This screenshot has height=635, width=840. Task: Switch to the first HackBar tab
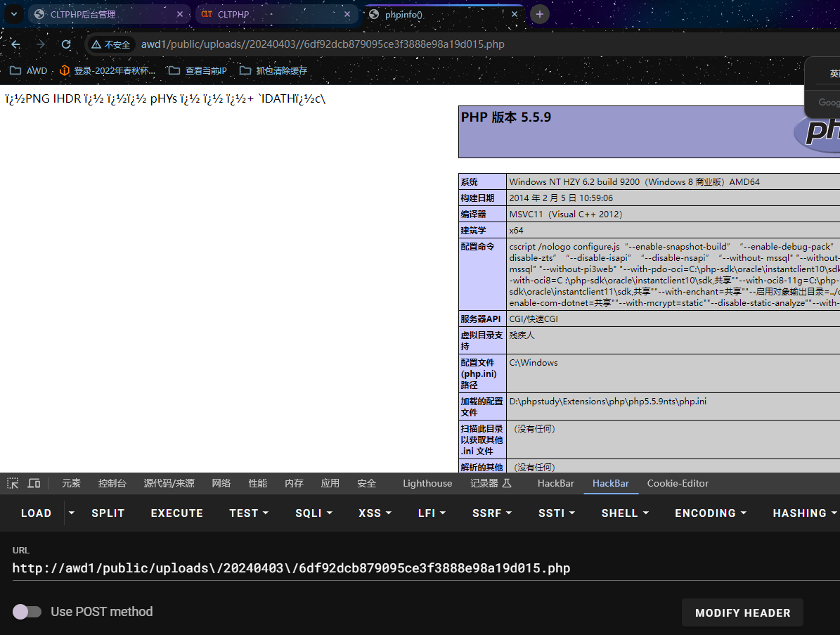(x=555, y=483)
